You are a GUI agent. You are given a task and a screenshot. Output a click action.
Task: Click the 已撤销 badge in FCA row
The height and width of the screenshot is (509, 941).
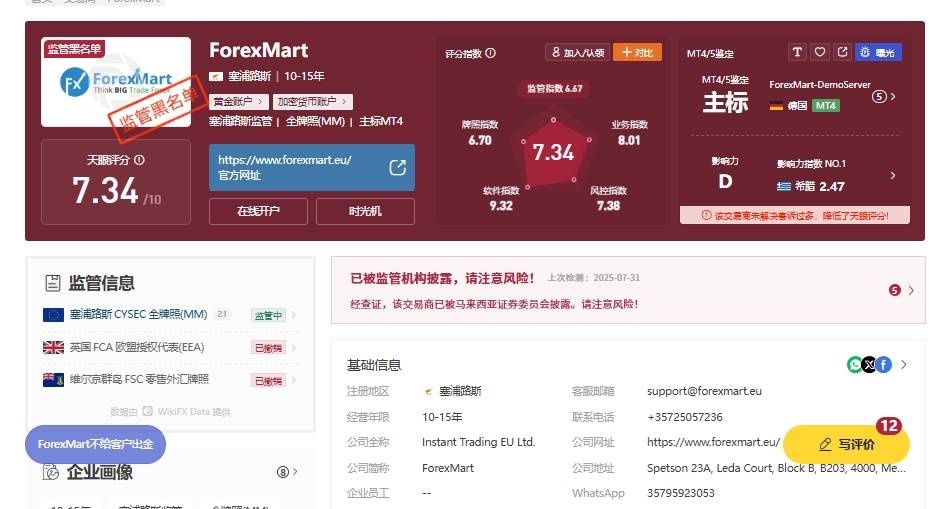(x=268, y=348)
